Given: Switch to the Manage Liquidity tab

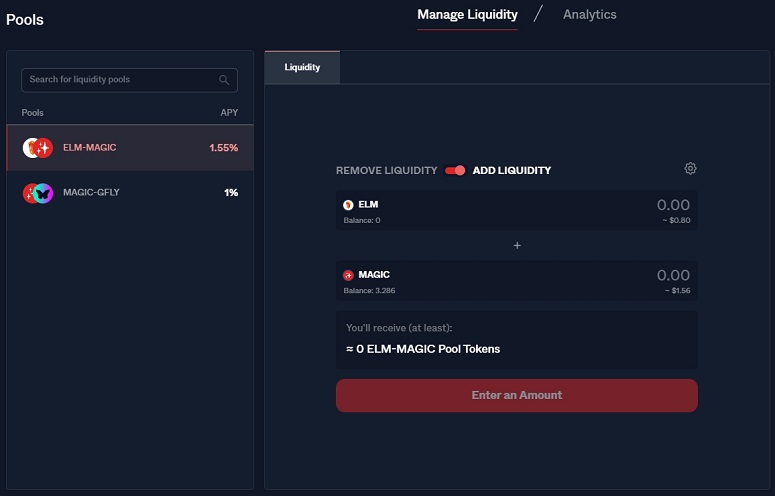Looking at the screenshot, I should point(467,15).
